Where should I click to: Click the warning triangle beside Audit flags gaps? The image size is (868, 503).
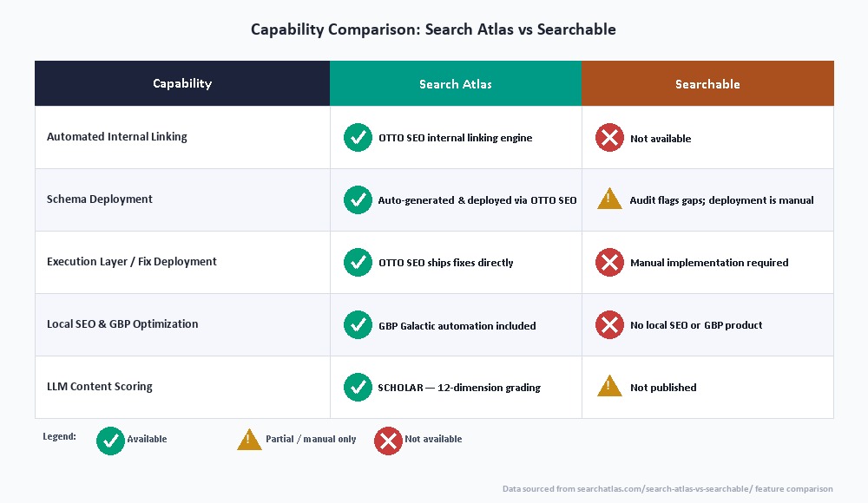pyautogui.click(x=609, y=199)
